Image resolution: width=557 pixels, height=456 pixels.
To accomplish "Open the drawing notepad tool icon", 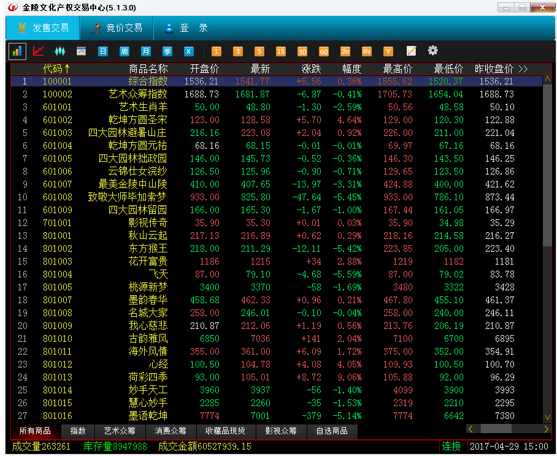I will coord(411,51).
